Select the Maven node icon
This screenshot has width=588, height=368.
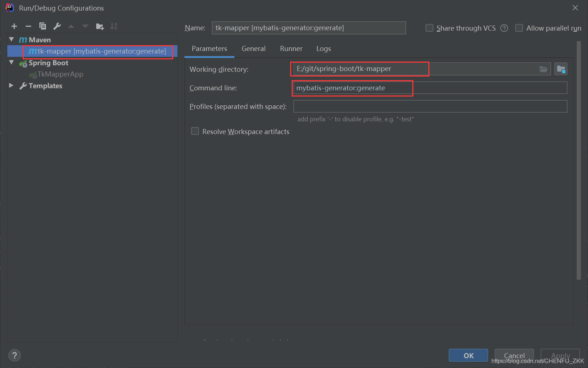pyautogui.click(x=23, y=40)
